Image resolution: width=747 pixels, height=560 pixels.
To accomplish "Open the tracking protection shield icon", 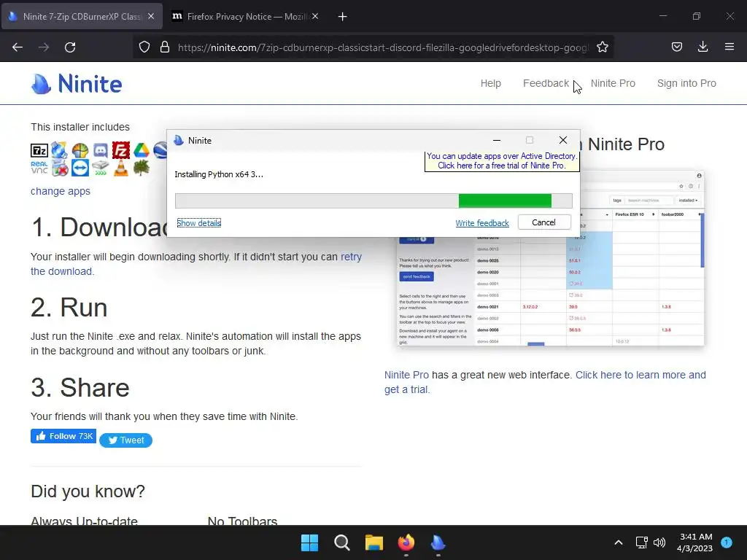I will tap(144, 47).
